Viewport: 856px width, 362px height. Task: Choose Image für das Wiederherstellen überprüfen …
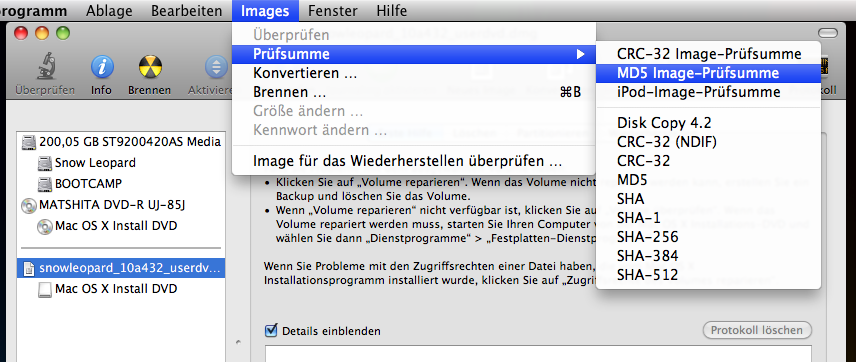[x=414, y=162]
